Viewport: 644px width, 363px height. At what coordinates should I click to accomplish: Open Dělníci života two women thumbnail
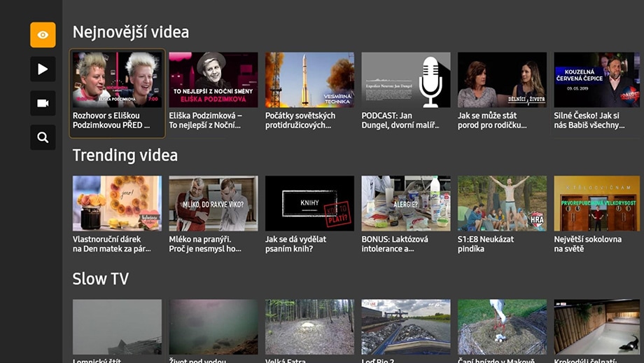point(502,80)
